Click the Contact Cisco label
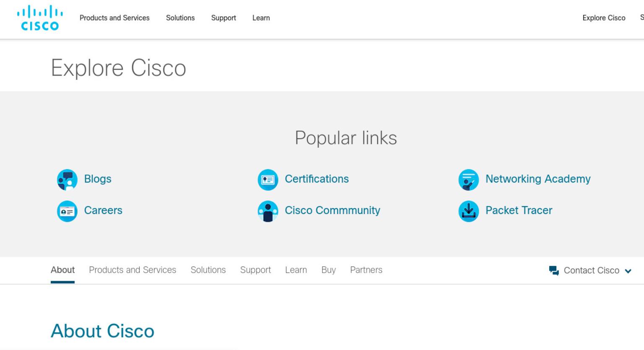Image resolution: width=644 pixels, height=350 pixels. click(x=591, y=271)
